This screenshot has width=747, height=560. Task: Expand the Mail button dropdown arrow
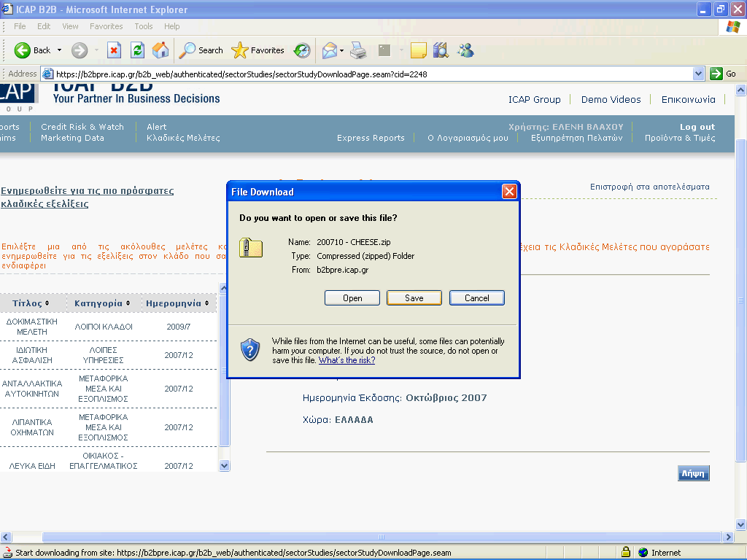click(x=341, y=50)
